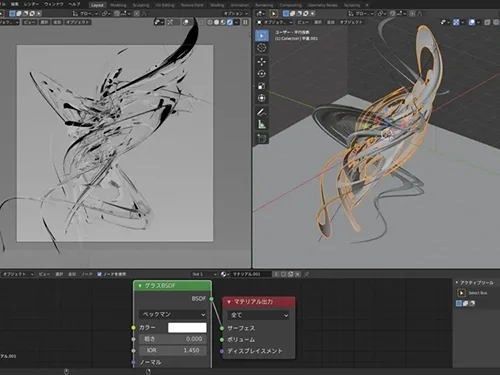The image size is (500, 375).
Task: Open target dropdown in Material Output node
Action: point(258,315)
